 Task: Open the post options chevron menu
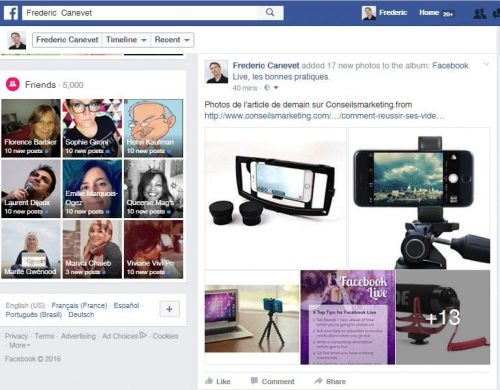486,64
